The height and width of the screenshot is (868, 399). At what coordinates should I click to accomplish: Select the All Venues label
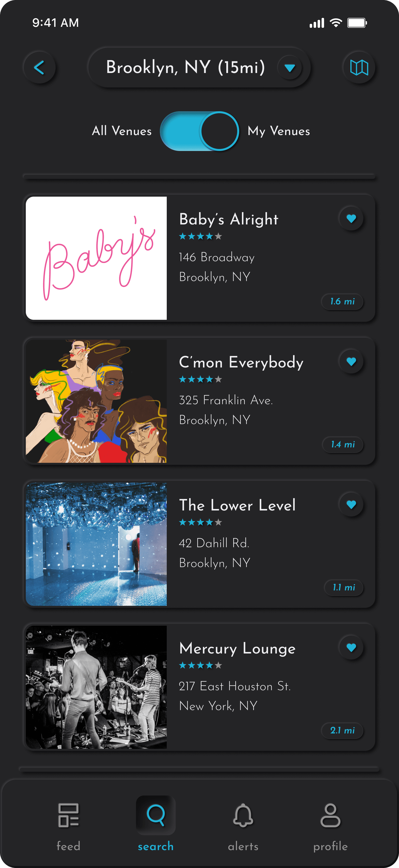122,131
